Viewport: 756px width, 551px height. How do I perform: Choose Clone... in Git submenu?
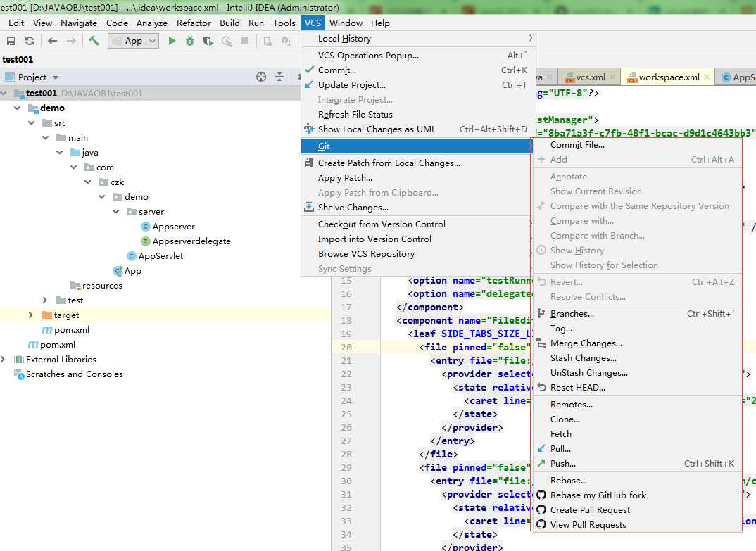(636, 419)
